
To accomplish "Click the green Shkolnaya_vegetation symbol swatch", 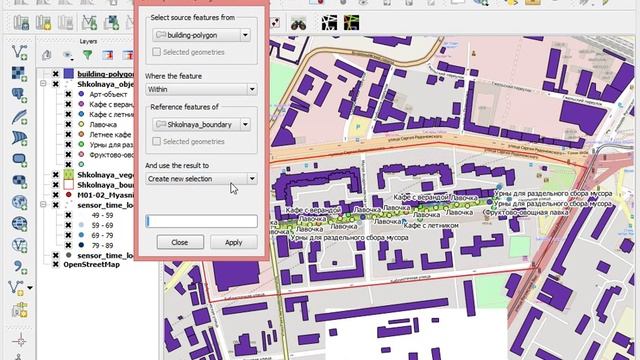I will click(x=69, y=175).
